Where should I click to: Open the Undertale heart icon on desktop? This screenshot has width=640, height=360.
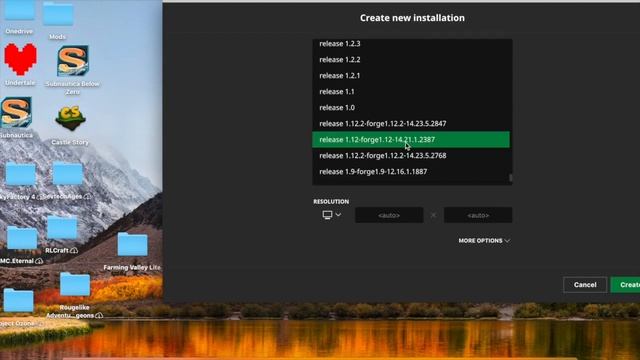coord(20,60)
